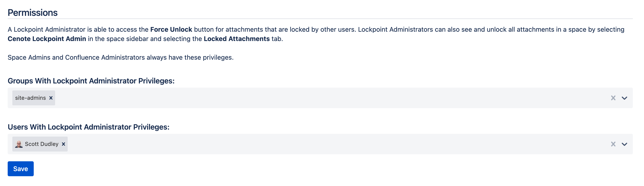
Task: Click the bold Cenote Lockpoint Admin text
Action: [x=47, y=39]
